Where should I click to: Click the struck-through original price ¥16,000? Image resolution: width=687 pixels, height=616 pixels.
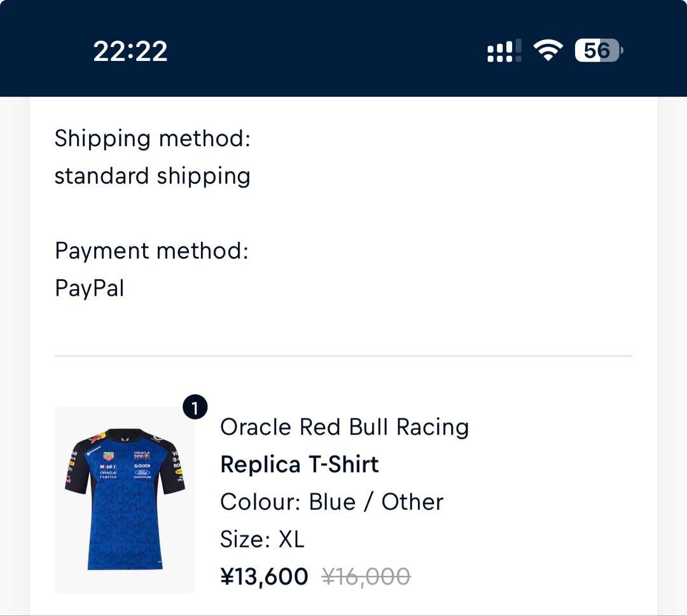point(366,577)
